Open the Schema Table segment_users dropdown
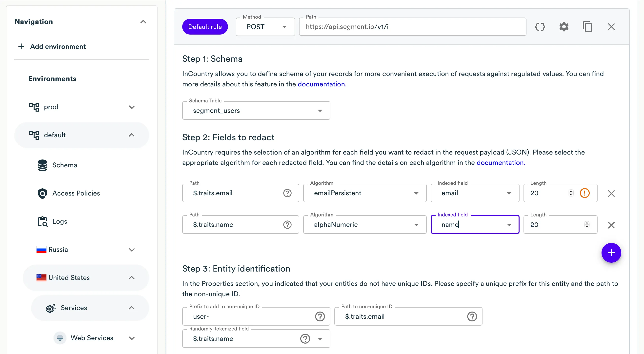This screenshot has width=644, height=354. point(256,111)
